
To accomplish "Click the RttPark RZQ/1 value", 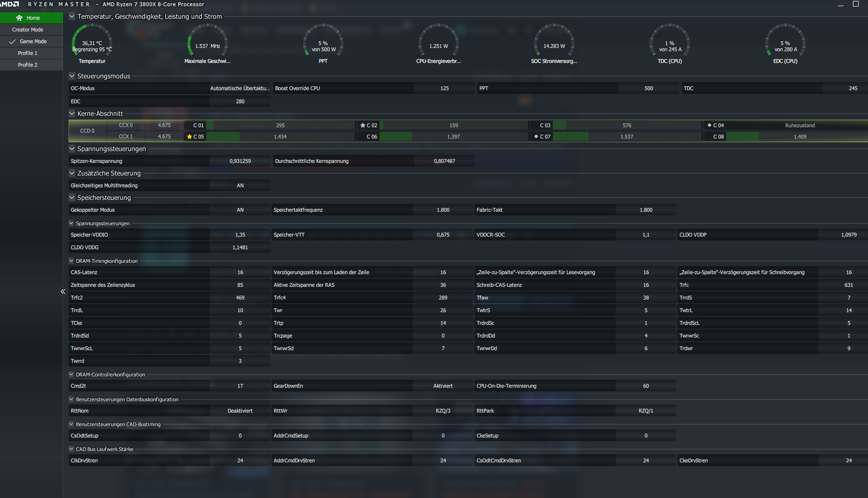I will click(646, 411).
